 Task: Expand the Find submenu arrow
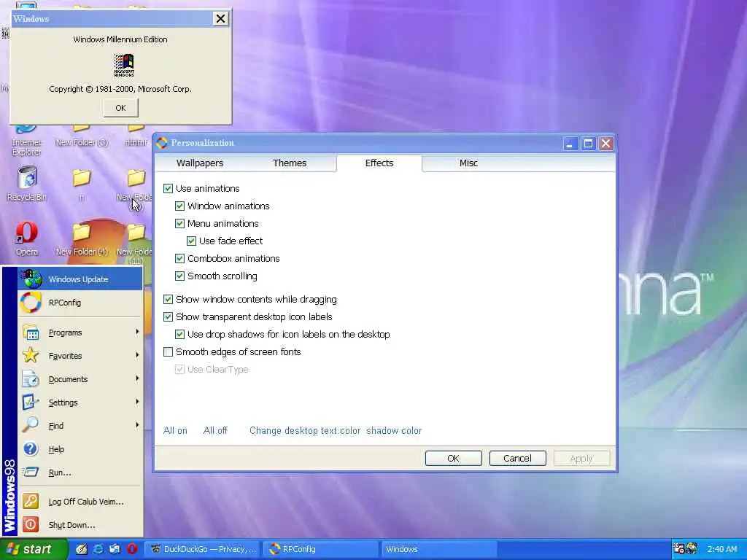pos(137,425)
